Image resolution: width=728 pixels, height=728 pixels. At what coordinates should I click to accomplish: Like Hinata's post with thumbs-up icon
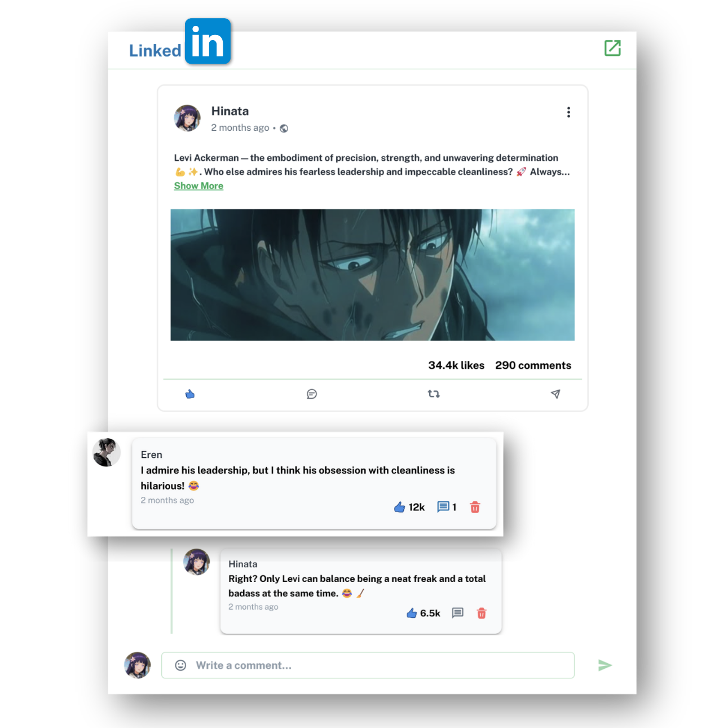[x=190, y=394]
